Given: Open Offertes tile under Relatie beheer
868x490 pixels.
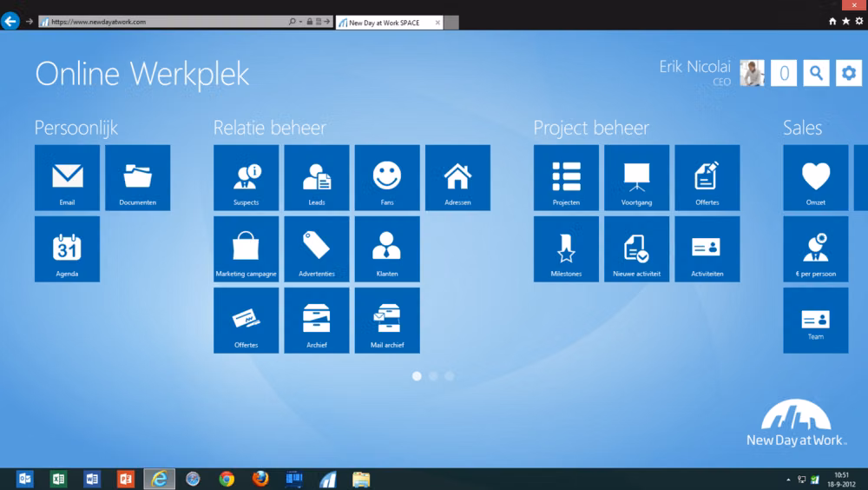Looking at the screenshot, I should click(x=247, y=321).
